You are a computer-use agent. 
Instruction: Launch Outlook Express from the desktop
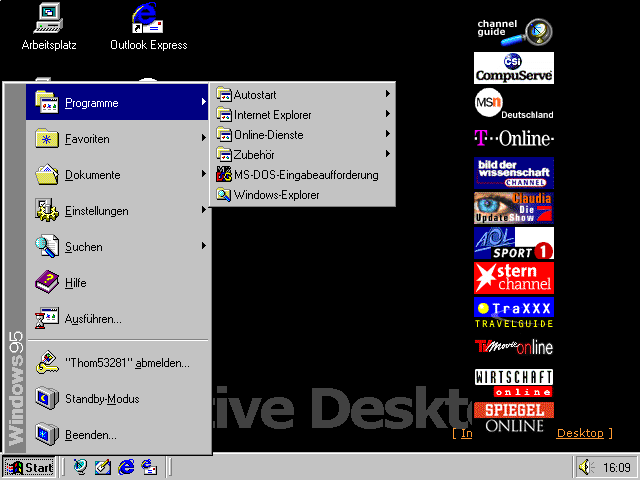pos(148,18)
